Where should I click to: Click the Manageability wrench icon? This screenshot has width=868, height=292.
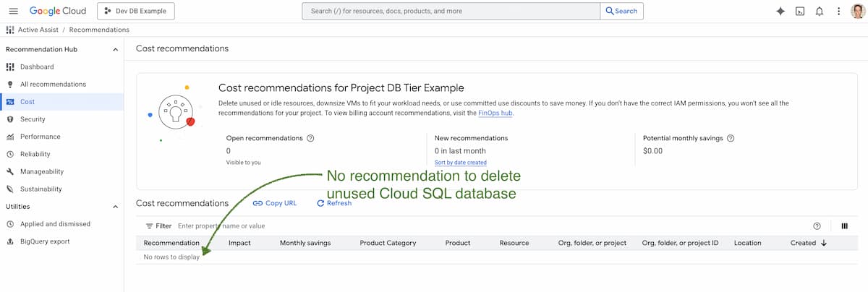point(10,172)
